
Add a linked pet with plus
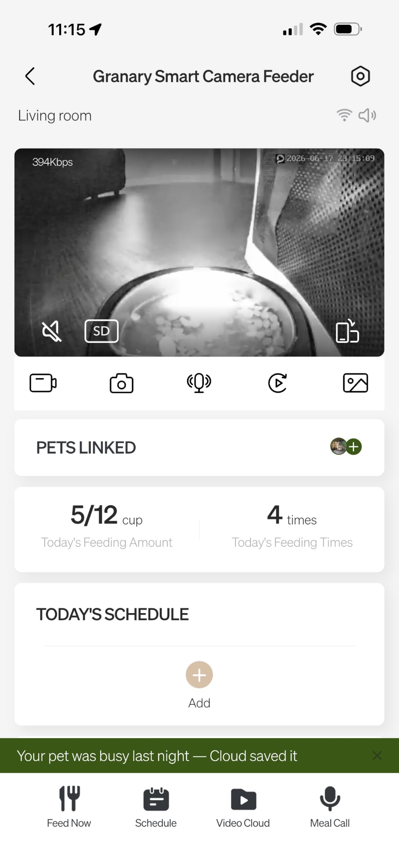pyautogui.click(x=354, y=447)
